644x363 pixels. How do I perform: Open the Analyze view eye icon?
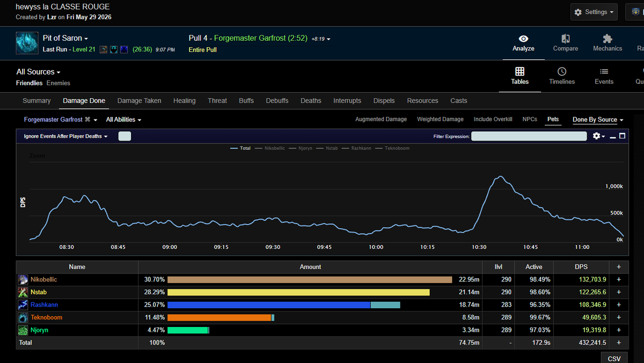[x=523, y=39]
